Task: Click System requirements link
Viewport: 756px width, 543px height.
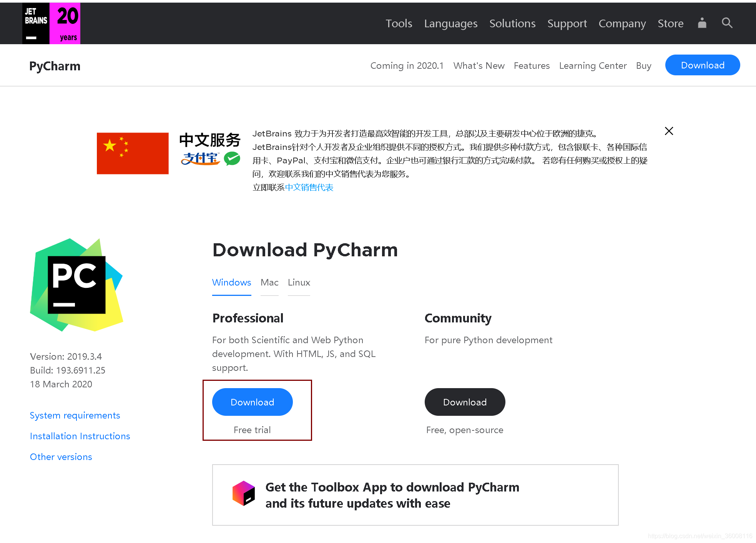Action: coord(75,415)
